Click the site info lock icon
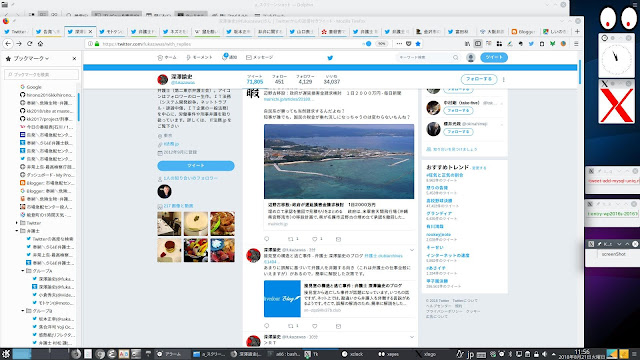 click(x=97, y=44)
